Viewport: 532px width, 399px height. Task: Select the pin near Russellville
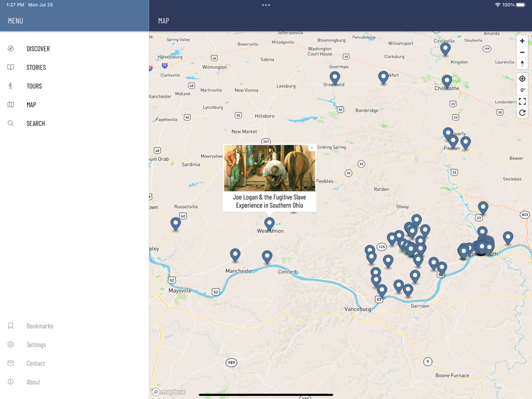click(176, 224)
